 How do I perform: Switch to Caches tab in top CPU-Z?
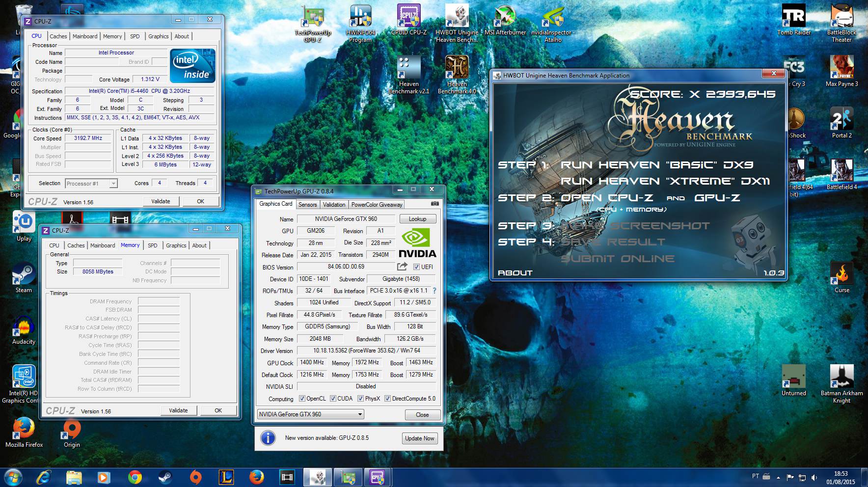[58, 36]
